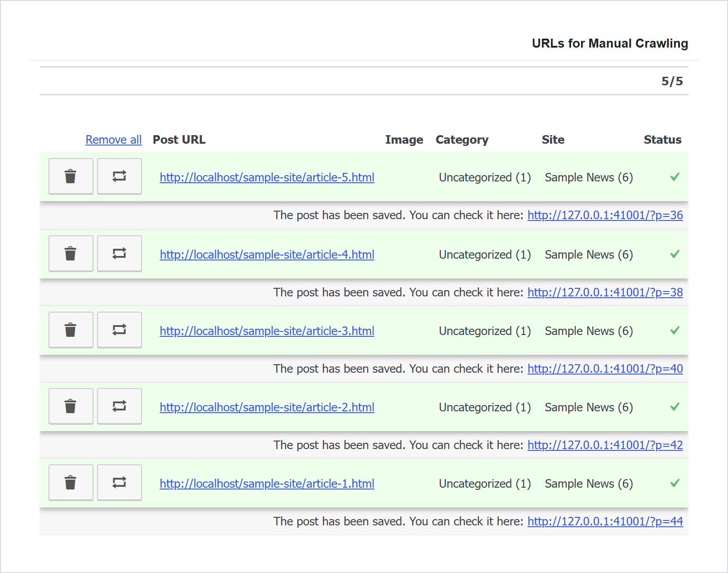Open the article-5.html post URL link
Image resolution: width=728 pixels, height=573 pixels.
267,177
